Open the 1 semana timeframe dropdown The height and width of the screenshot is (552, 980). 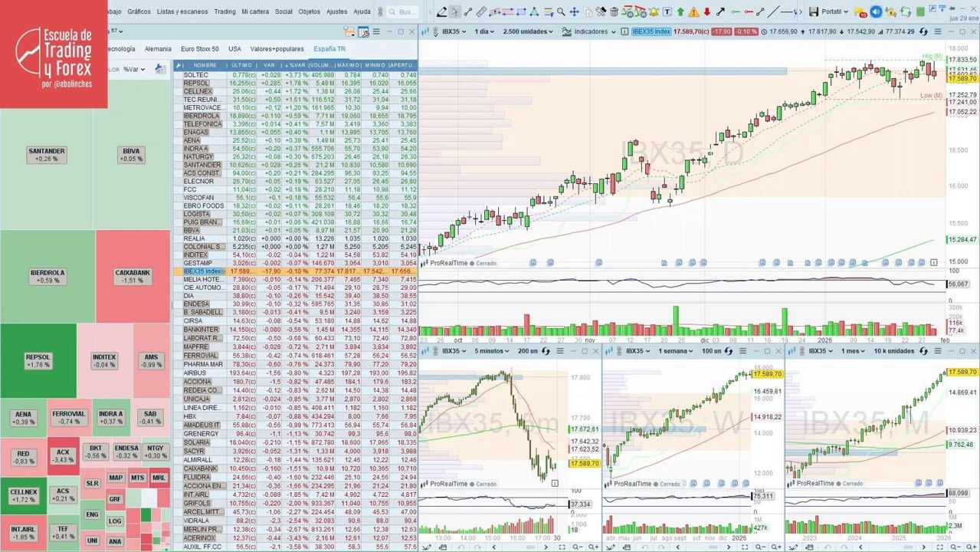(675, 351)
